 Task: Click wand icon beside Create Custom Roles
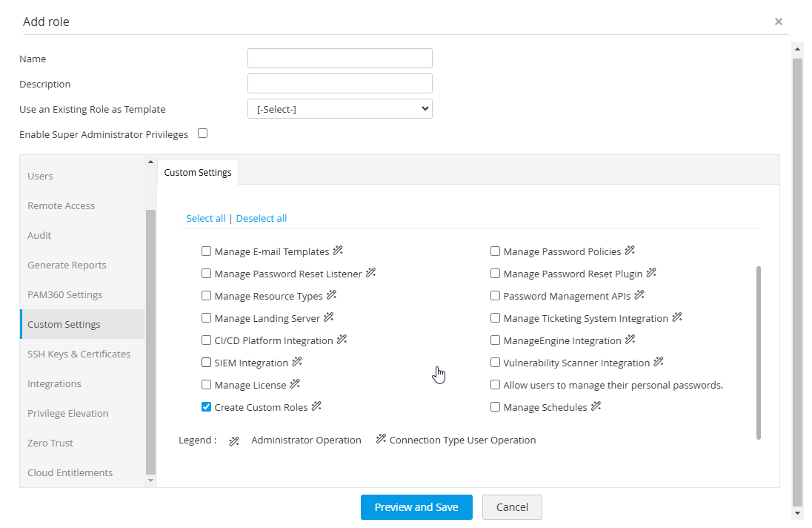tap(316, 406)
